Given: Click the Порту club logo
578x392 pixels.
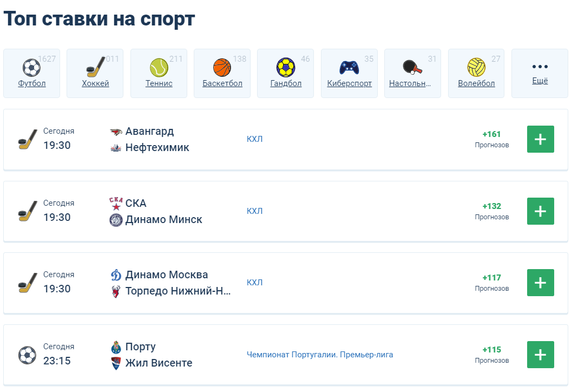Looking at the screenshot, I should 116,347.
